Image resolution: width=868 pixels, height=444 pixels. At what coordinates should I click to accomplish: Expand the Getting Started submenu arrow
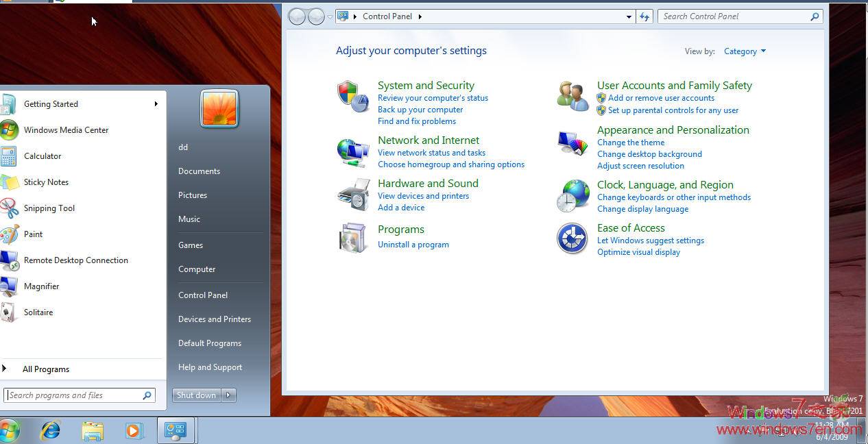(156, 104)
